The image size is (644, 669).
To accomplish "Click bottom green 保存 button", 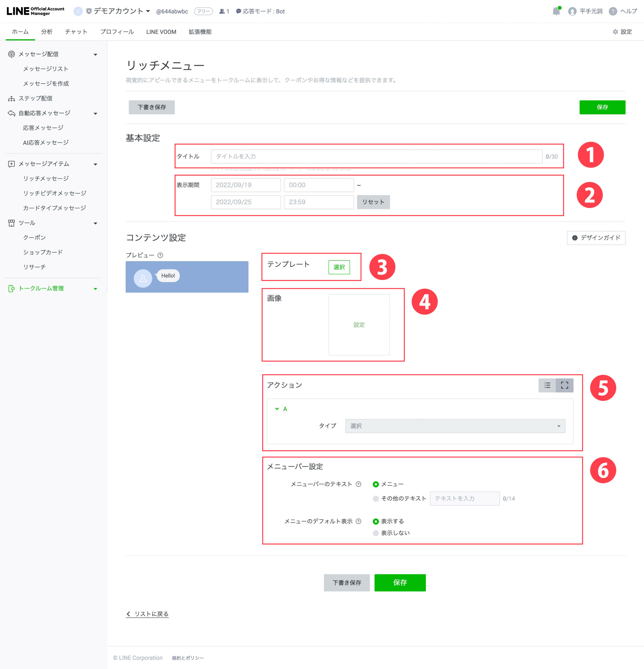I will pyautogui.click(x=400, y=583).
